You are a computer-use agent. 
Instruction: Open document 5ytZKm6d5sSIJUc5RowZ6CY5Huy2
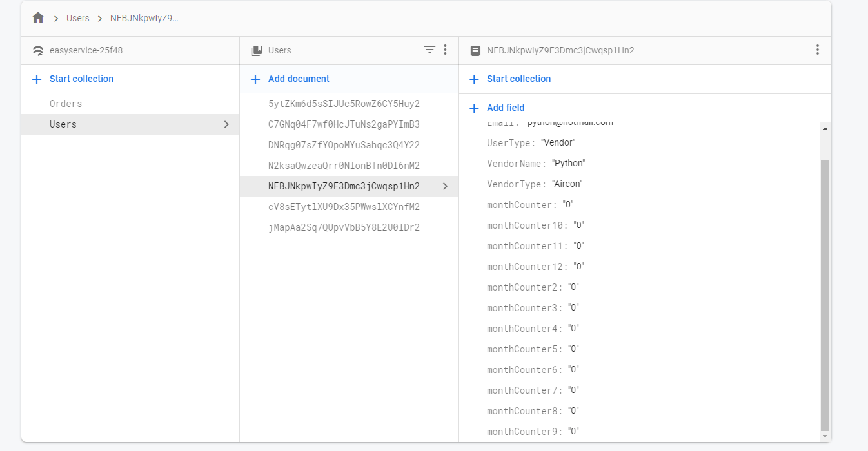(x=344, y=104)
